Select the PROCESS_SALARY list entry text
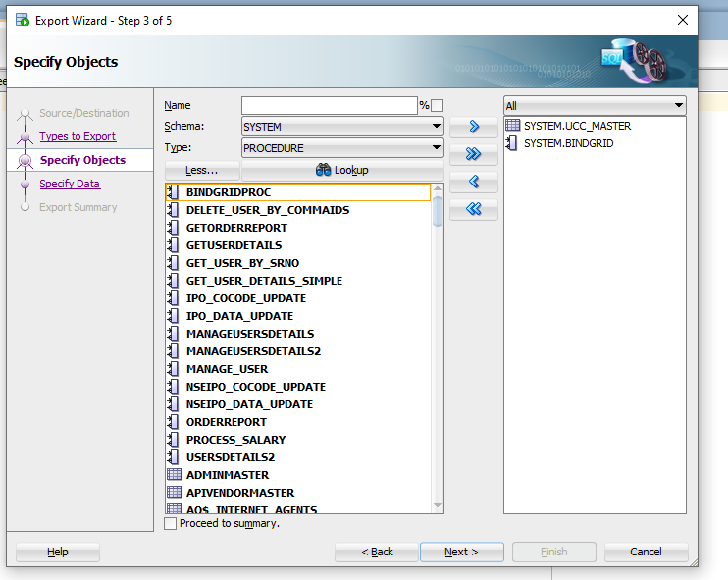The image size is (728, 580). [x=235, y=440]
